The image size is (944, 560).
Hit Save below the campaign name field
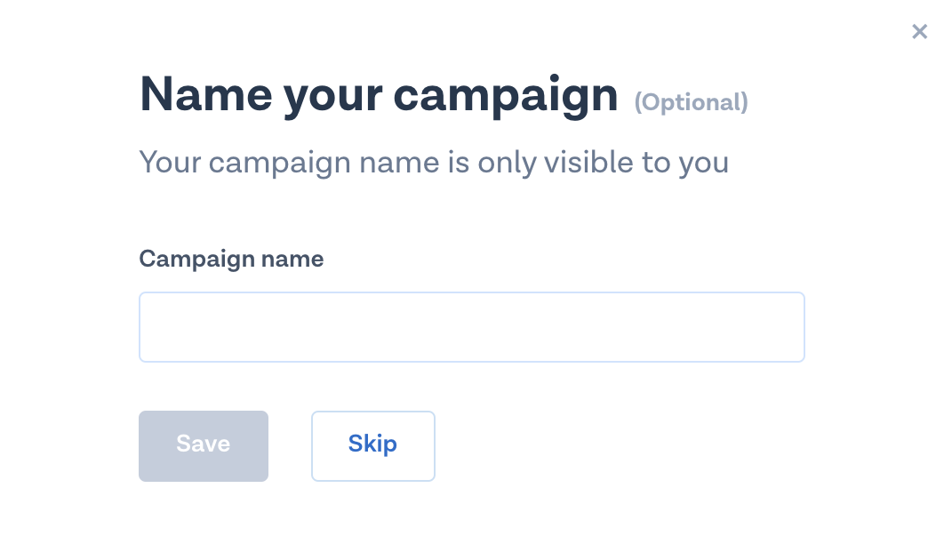tap(203, 445)
